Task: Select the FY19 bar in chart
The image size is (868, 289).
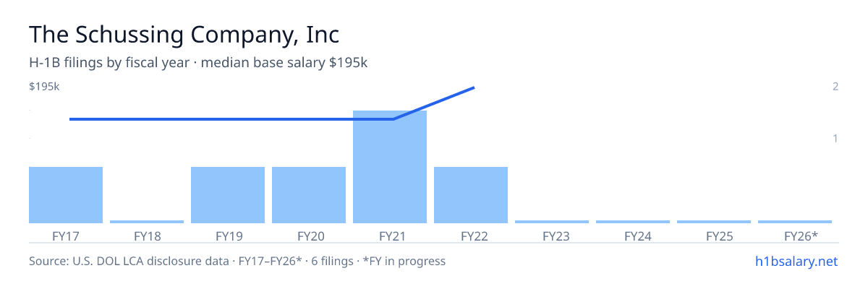Action: (x=228, y=195)
